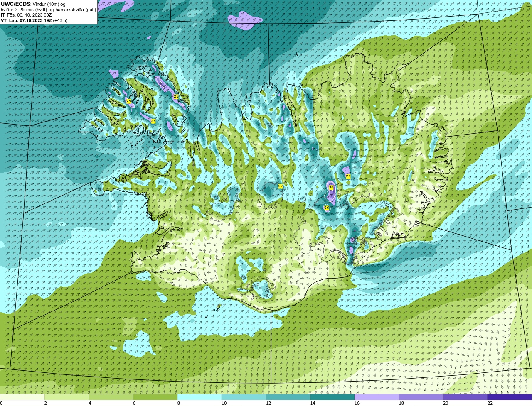Click the yellow gust label 30
This screenshot has width=532, height=406.
tap(331, 188)
